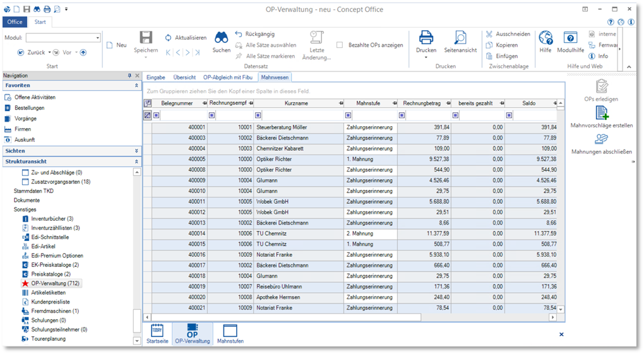Viewport: 644px width, 354px height.
Task: Open the Modulhilfe icon
Action: pos(570,38)
